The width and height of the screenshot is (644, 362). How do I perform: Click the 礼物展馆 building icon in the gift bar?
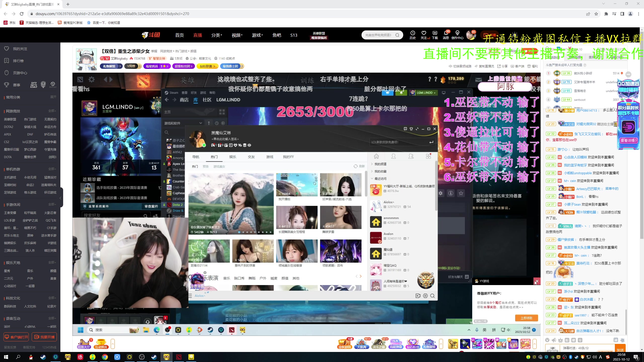(x=429, y=344)
